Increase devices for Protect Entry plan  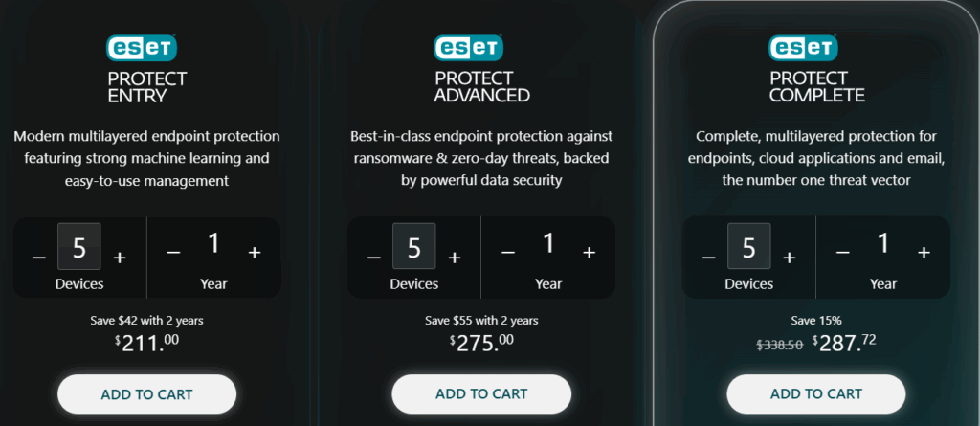120,257
